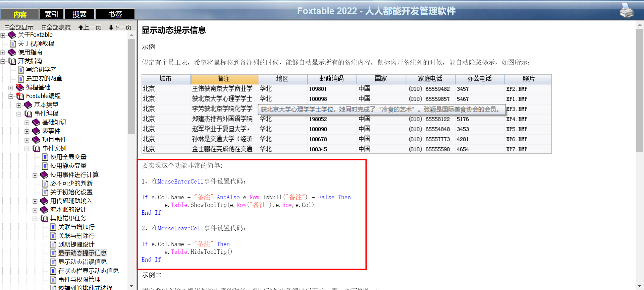Switch to the 索引 tab
Image resolution: width=644 pixels, height=290 pixels.
(x=52, y=14)
